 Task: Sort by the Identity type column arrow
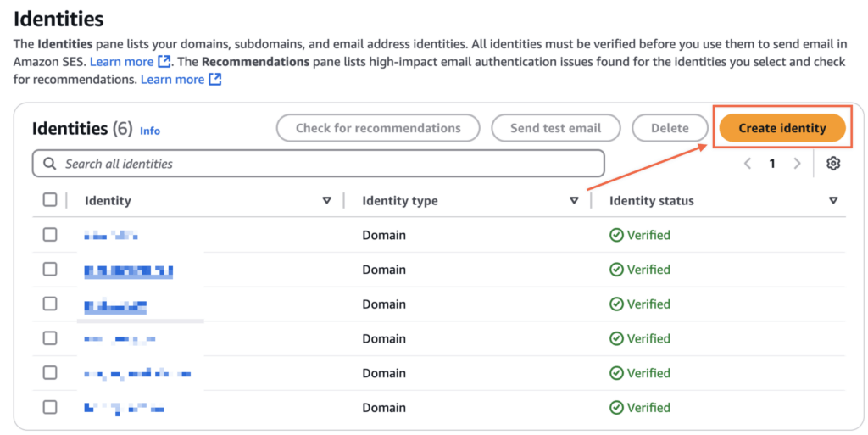574,201
